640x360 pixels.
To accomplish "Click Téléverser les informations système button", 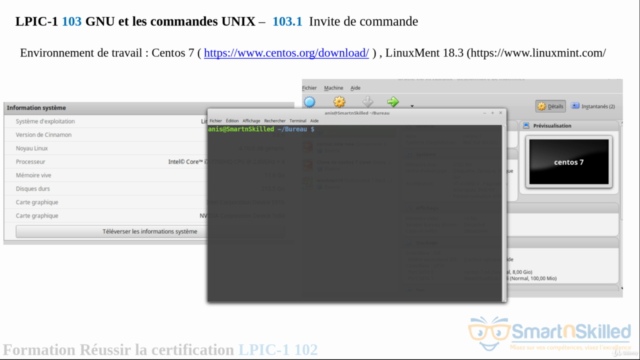I will coord(150,231).
